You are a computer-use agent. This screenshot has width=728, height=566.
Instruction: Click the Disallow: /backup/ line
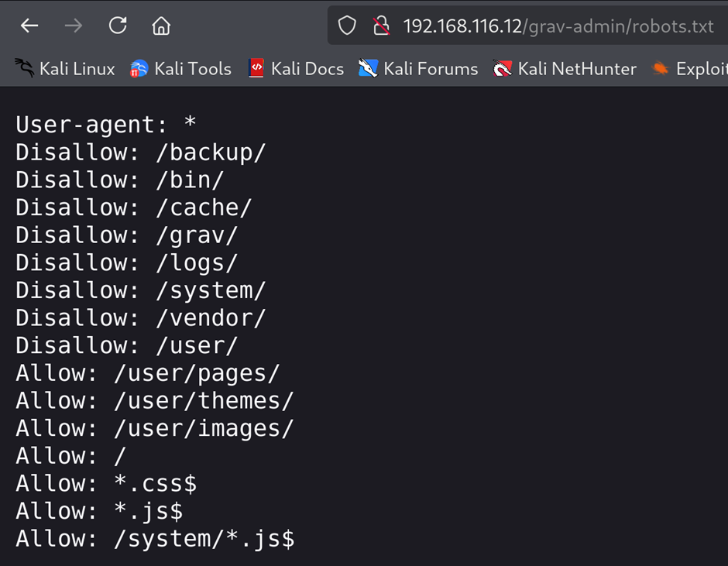[x=140, y=153]
